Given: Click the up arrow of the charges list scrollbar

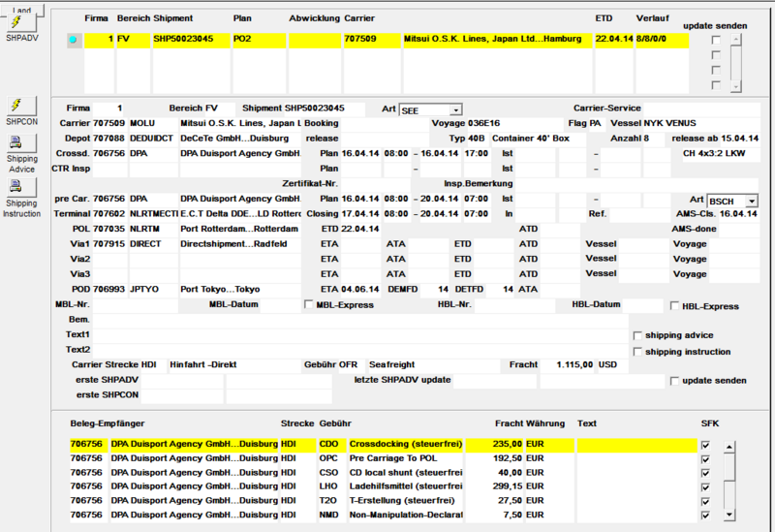Looking at the screenshot, I should click(729, 447).
